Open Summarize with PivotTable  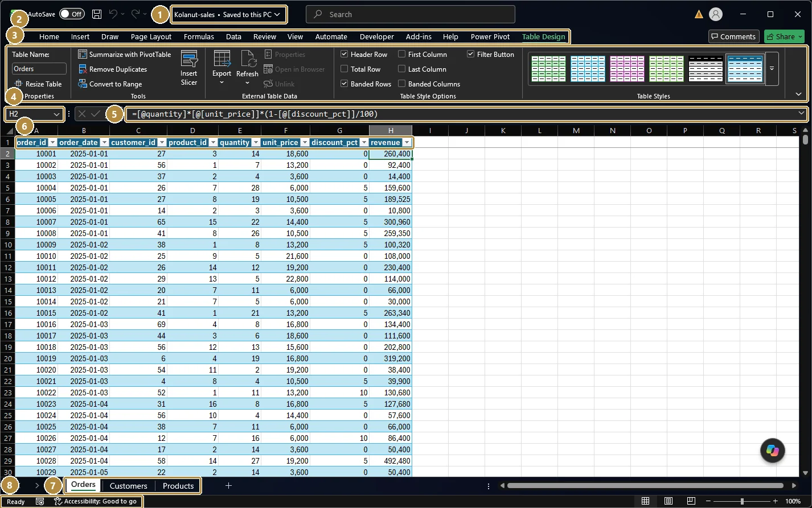coord(124,54)
